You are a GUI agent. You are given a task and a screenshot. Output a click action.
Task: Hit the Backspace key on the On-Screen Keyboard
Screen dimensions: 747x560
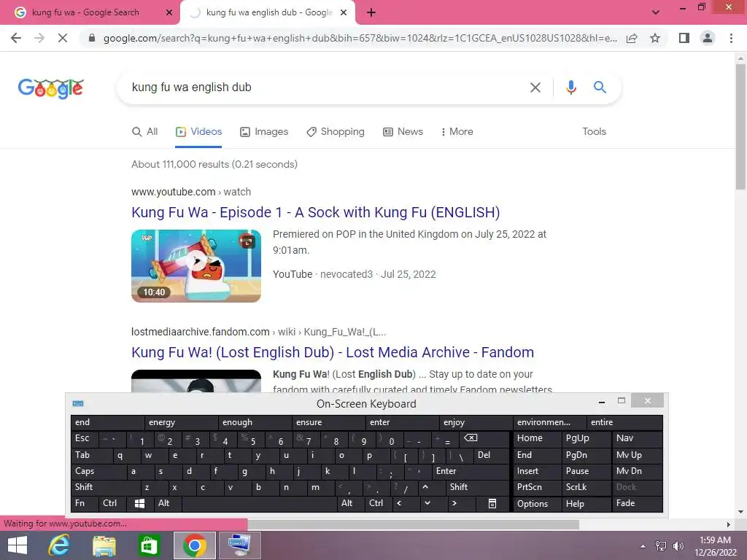[485, 438]
